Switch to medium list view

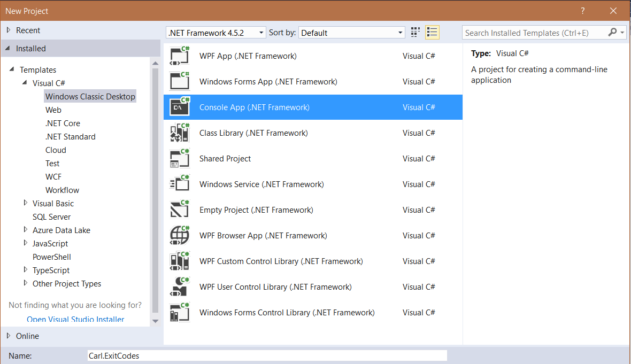(432, 32)
